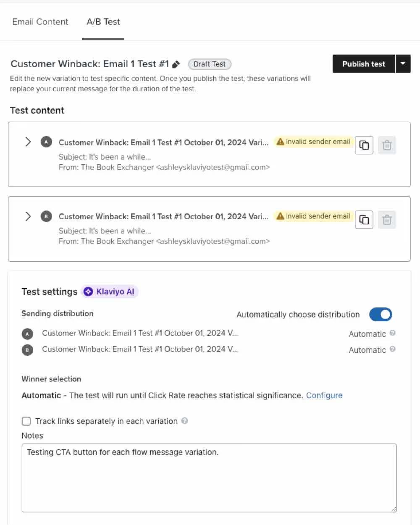Rename the test using the pencil icon
This screenshot has width=420, height=525.
coord(176,64)
